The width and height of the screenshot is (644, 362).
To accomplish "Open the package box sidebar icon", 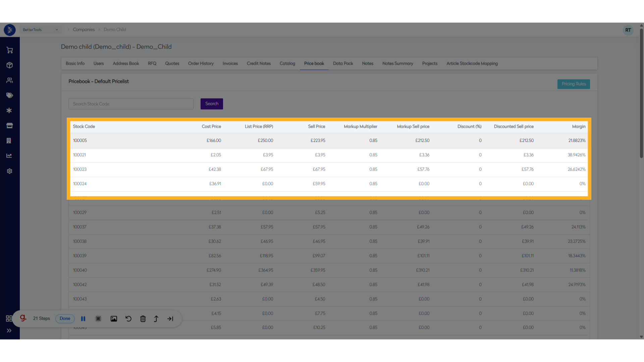I will pos(9,65).
